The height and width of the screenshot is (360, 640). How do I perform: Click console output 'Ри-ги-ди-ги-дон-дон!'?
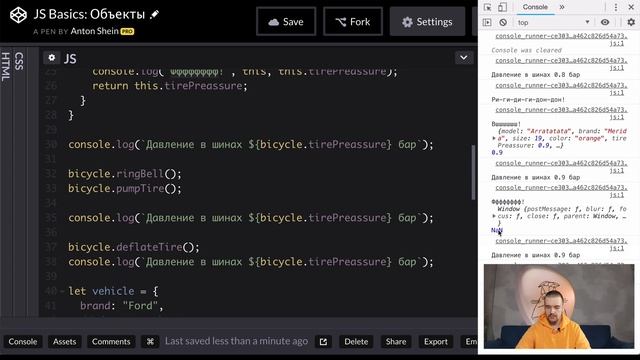pos(528,100)
